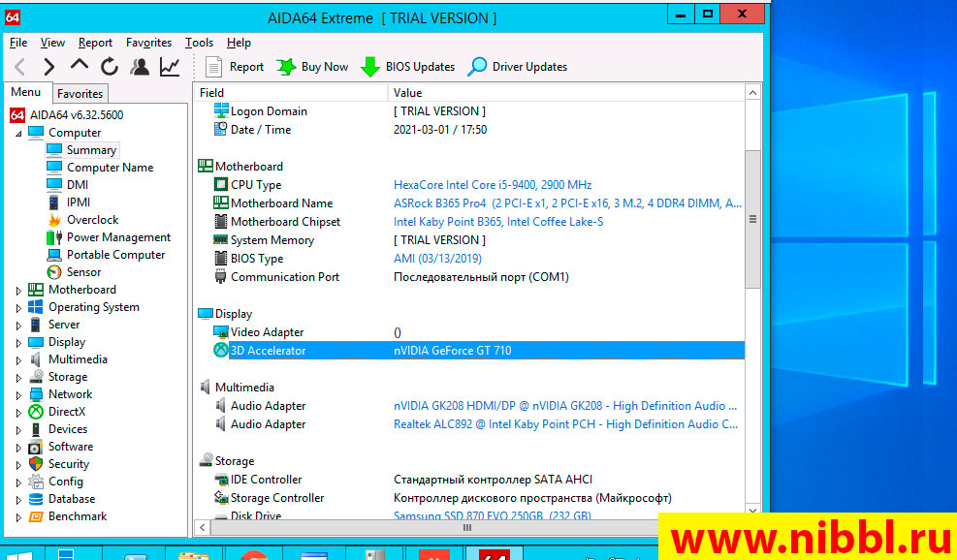Open Driver Updates from the toolbar
The image size is (957, 560).
tap(518, 67)
